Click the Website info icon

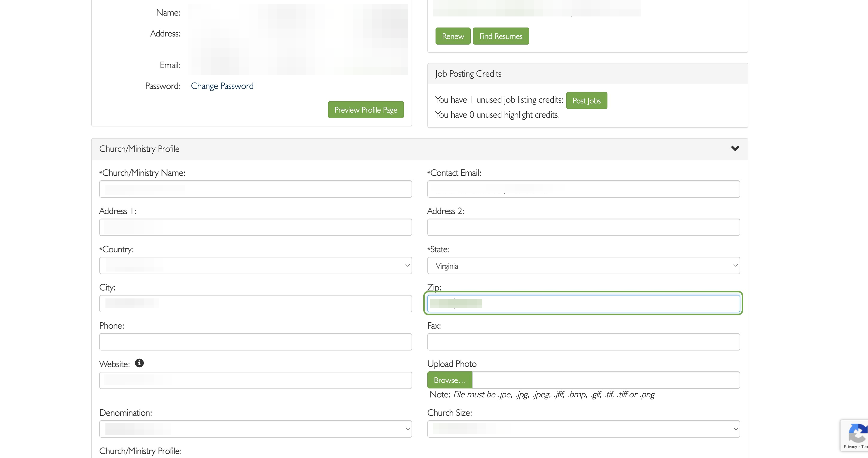139,363
